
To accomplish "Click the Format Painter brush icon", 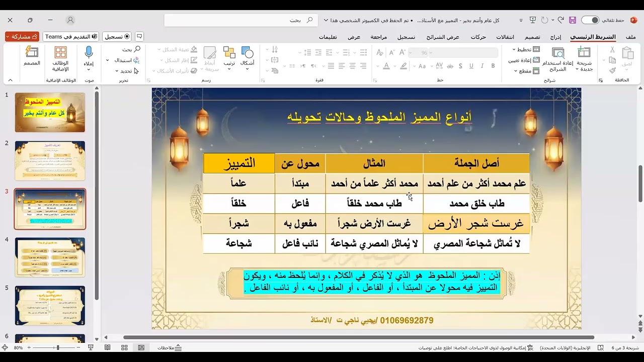I will coord(612,70).
